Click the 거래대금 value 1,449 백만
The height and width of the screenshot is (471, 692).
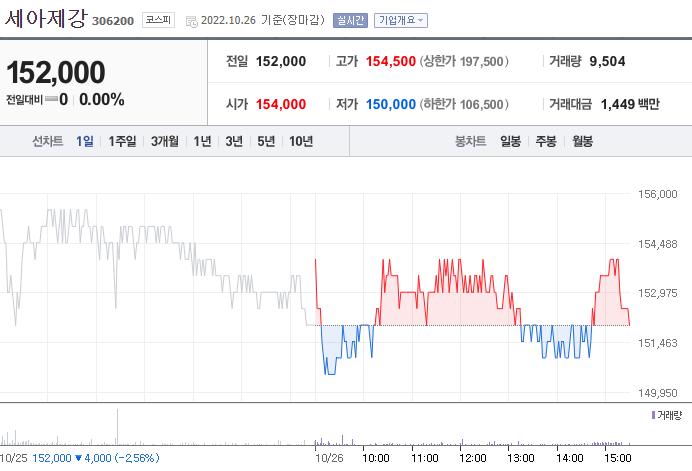click(630, 105)
